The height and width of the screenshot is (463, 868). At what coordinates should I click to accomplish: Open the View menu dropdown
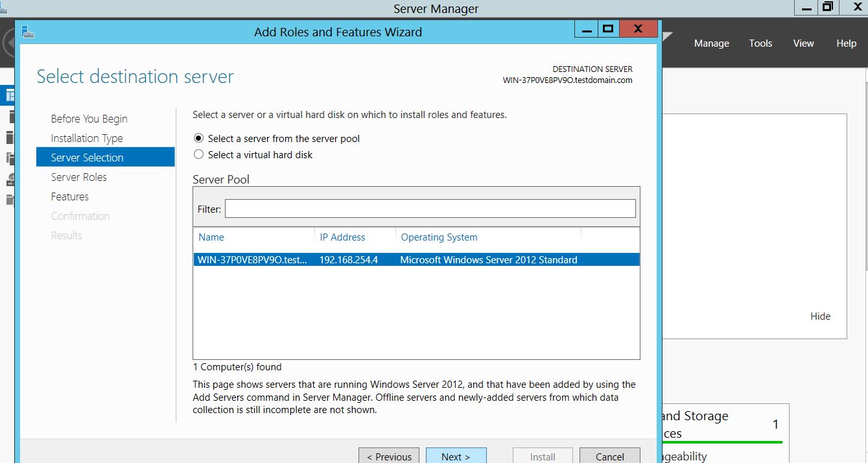803,43
